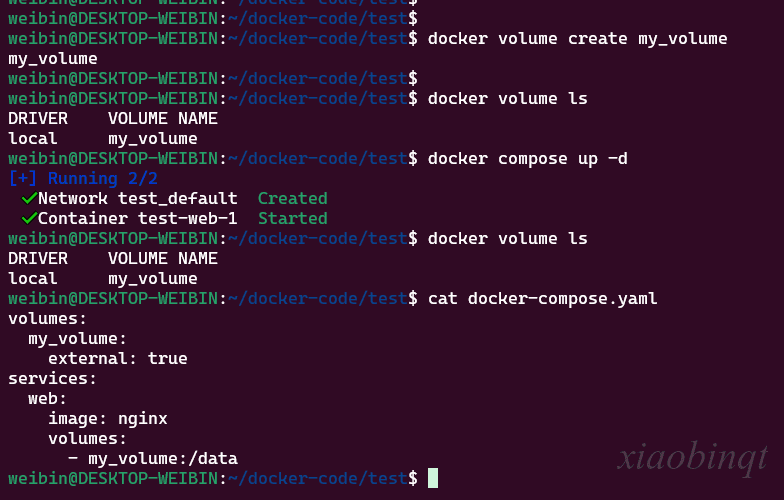The width and height of the screenshot is (784, 500).
Task: Click the "docker volume create my_volume" command
Action: 577,39
